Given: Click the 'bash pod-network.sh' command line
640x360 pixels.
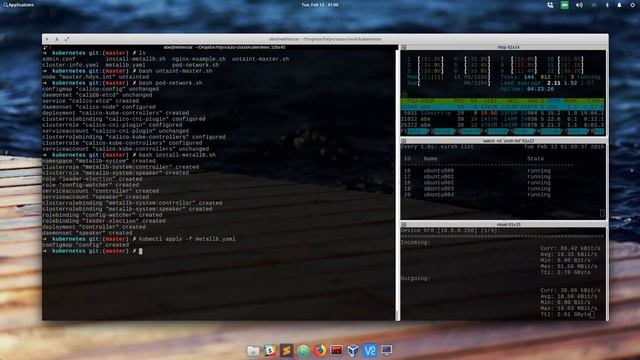Looking at the screenshot, I should [171, 83].
